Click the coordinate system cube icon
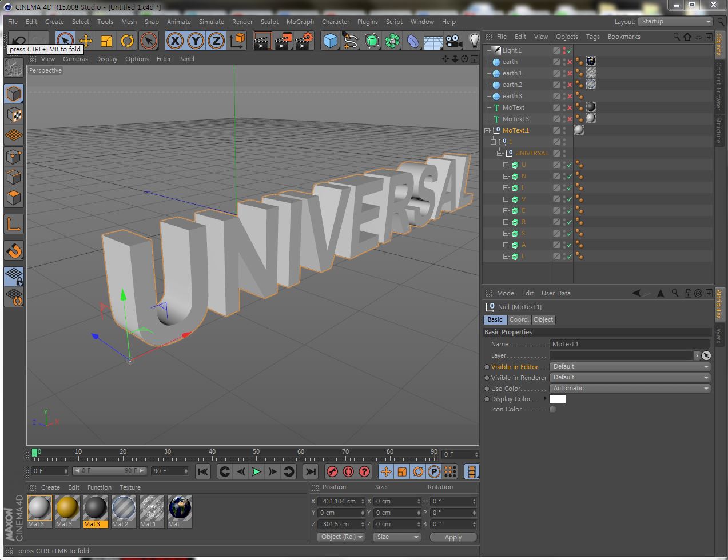Viewport: 728px width, 560px height. pos(237,41)
